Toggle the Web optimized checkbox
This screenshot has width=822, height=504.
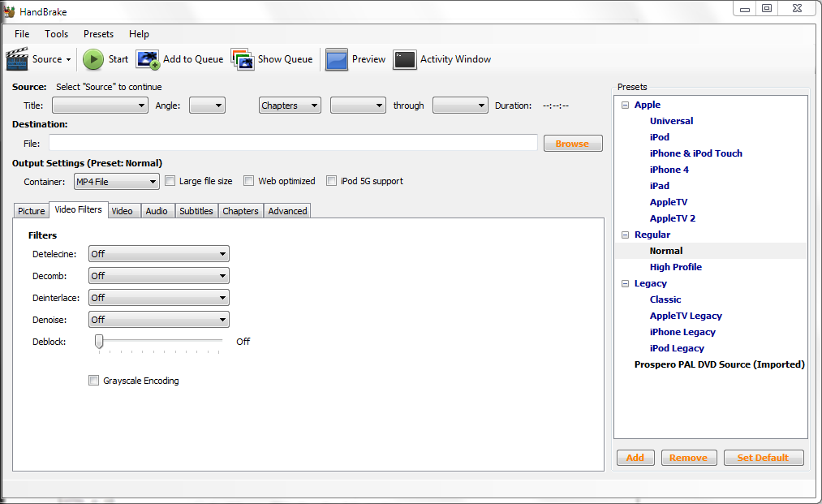(x=249, y=181)
